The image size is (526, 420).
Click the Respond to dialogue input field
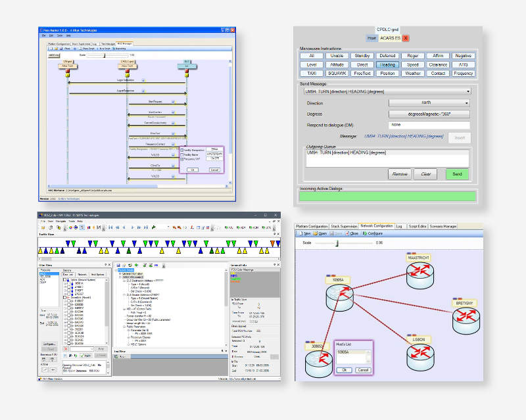[429, 125]
